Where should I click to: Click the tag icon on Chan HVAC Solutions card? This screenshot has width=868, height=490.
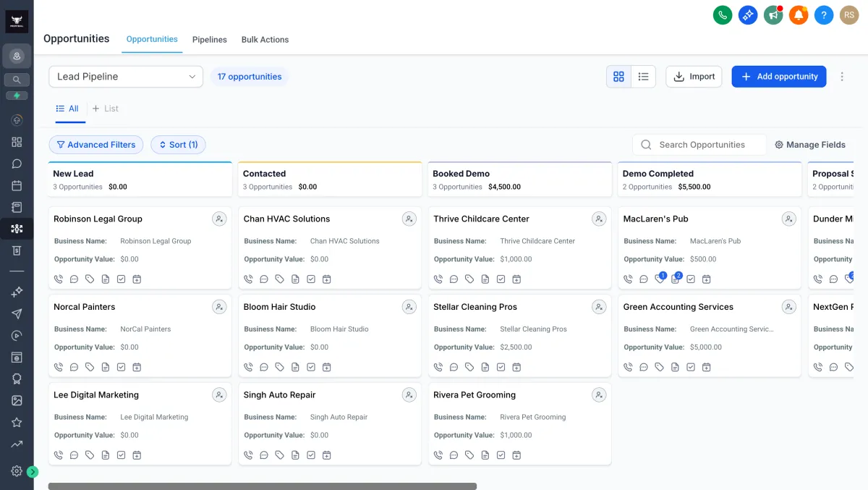(280, 279)
